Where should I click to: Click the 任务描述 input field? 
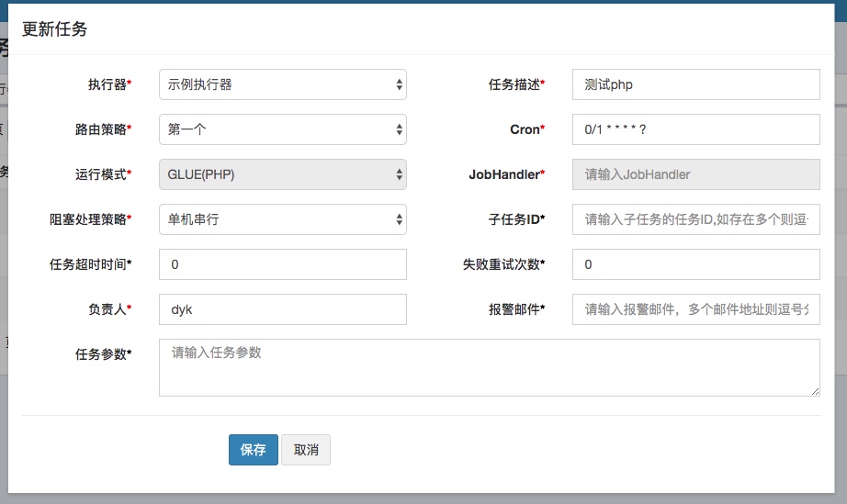tap(695, 84)
